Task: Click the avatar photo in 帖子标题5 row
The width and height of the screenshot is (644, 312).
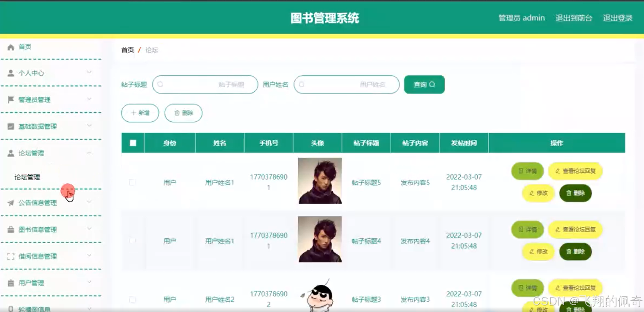Action: pyautogui.click(x=320, y=181)
